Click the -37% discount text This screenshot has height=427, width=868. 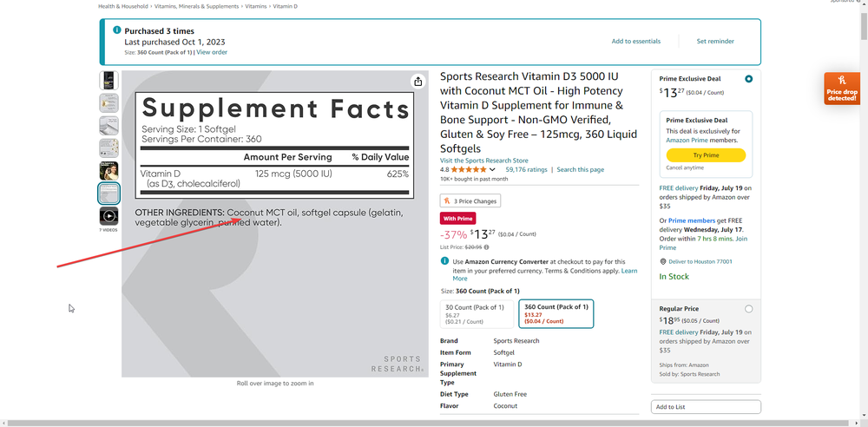[x=453, y=234]
